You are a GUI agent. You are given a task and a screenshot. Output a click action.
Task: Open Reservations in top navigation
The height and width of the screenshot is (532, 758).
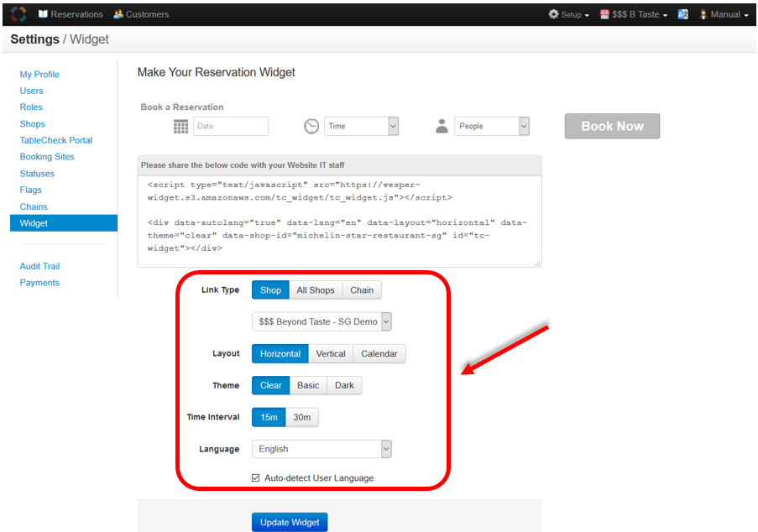coord(71,14)
